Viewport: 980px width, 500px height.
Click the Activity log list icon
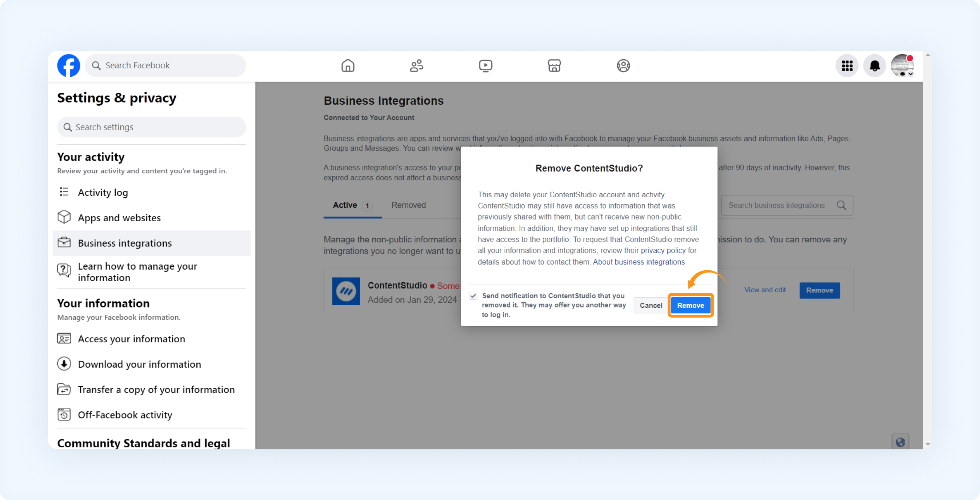(64, 192)
